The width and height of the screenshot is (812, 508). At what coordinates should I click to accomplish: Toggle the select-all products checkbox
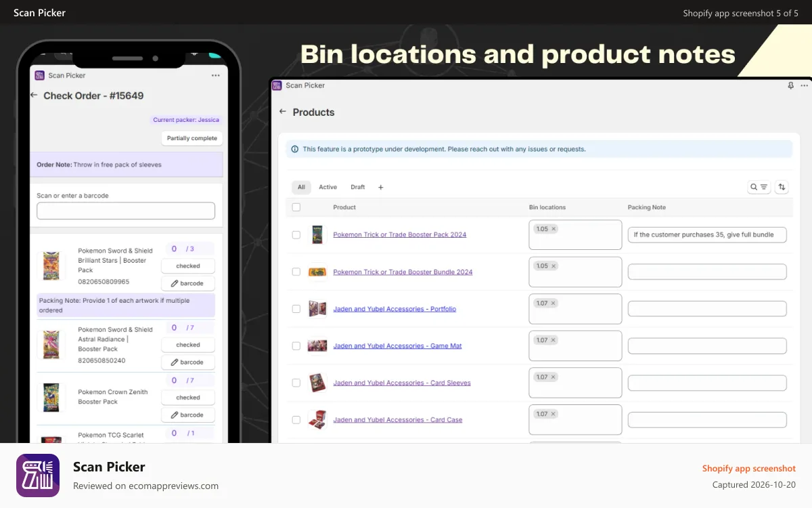pyautogui.click(x=296, y=207)
